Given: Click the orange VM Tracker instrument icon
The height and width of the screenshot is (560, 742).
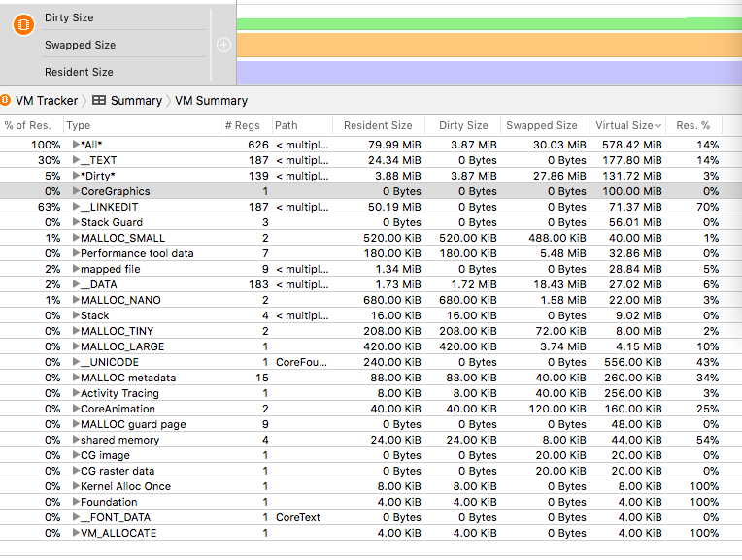Looking at the screenshot, I should (23, 24).
